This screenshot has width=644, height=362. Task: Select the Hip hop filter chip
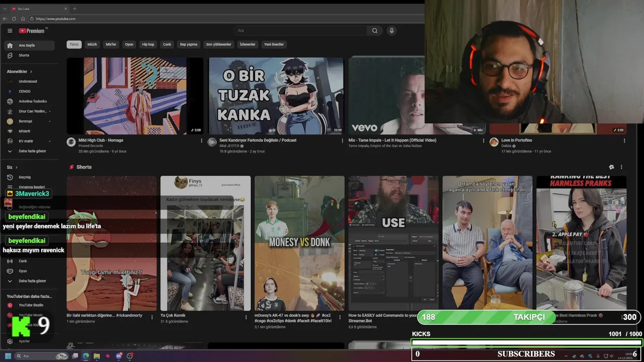[x=148, y=44]
